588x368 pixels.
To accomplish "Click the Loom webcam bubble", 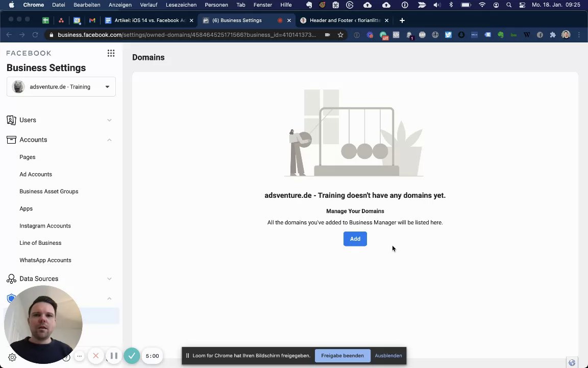I will click(43, 325).
